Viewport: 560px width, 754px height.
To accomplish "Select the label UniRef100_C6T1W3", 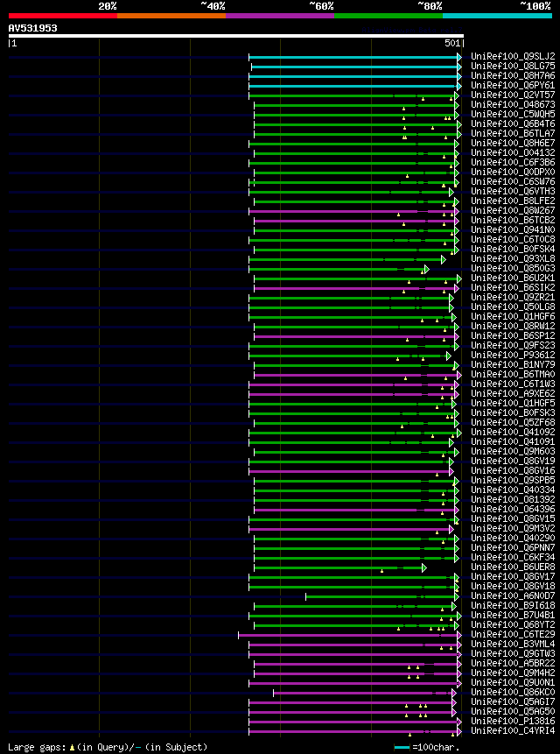I will pyautogui.click(x=513, y=384).
